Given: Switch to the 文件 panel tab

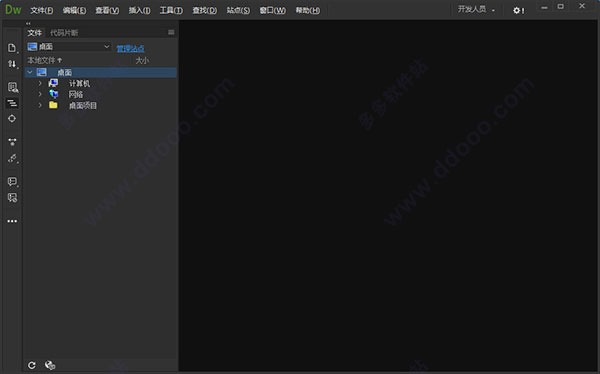Looking at the screenshot, I should [34, 33].
